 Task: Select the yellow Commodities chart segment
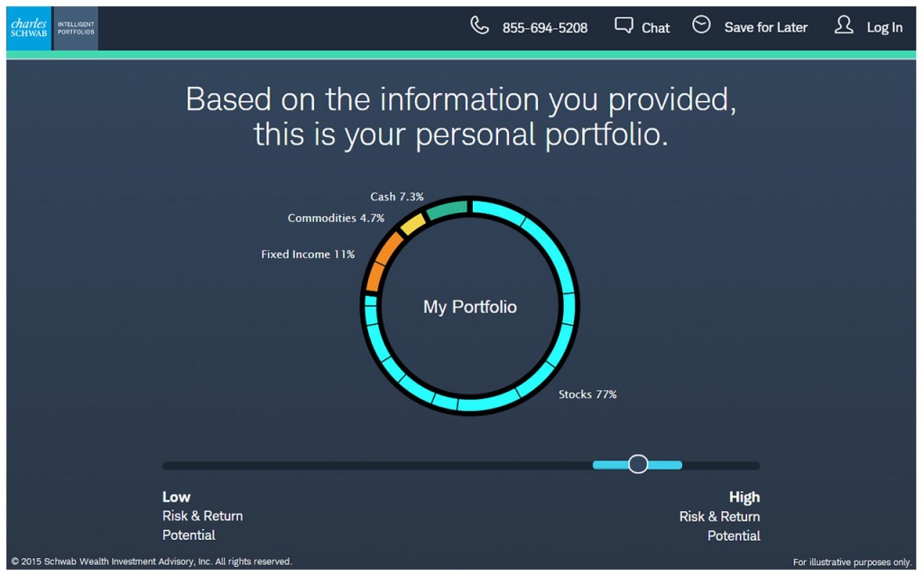(x=411, y=225)
